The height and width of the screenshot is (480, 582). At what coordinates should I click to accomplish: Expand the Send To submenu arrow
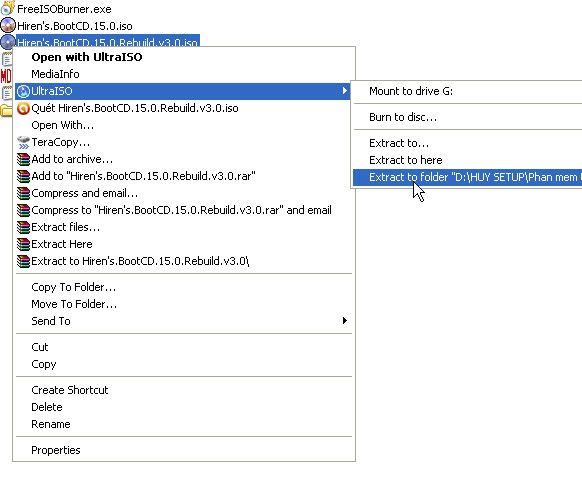tap(345, 320)
